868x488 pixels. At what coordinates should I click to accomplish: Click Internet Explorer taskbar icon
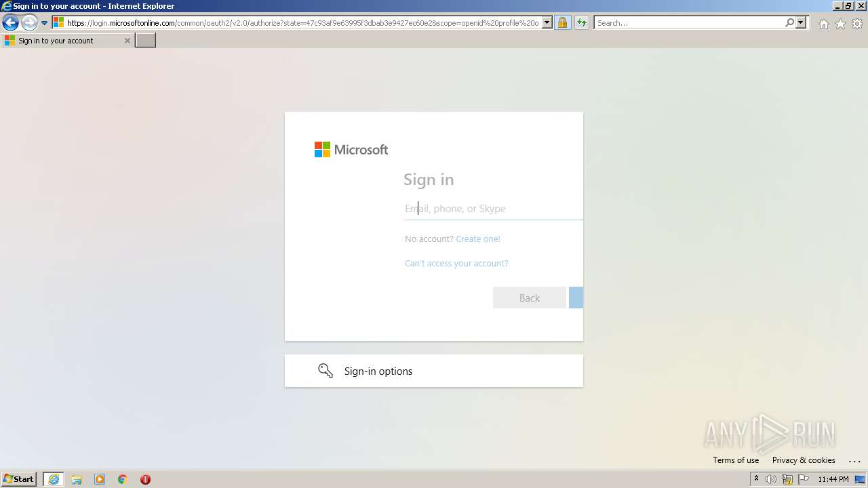click(x=54, y=479)
